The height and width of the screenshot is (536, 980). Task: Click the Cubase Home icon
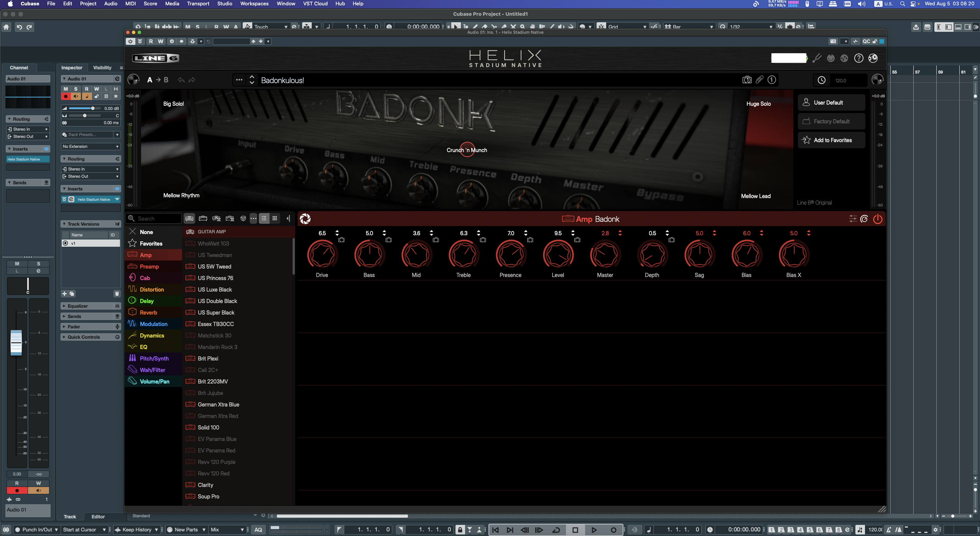coord(6,27)
